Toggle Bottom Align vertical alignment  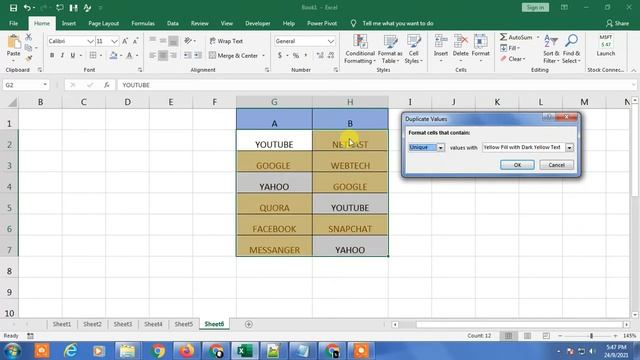click(173, 41)
